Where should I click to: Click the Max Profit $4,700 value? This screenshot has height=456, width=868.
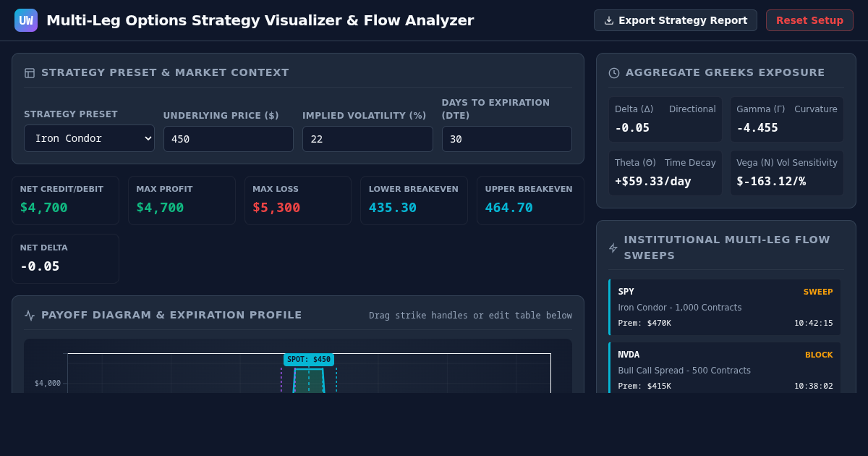[160, 208]
